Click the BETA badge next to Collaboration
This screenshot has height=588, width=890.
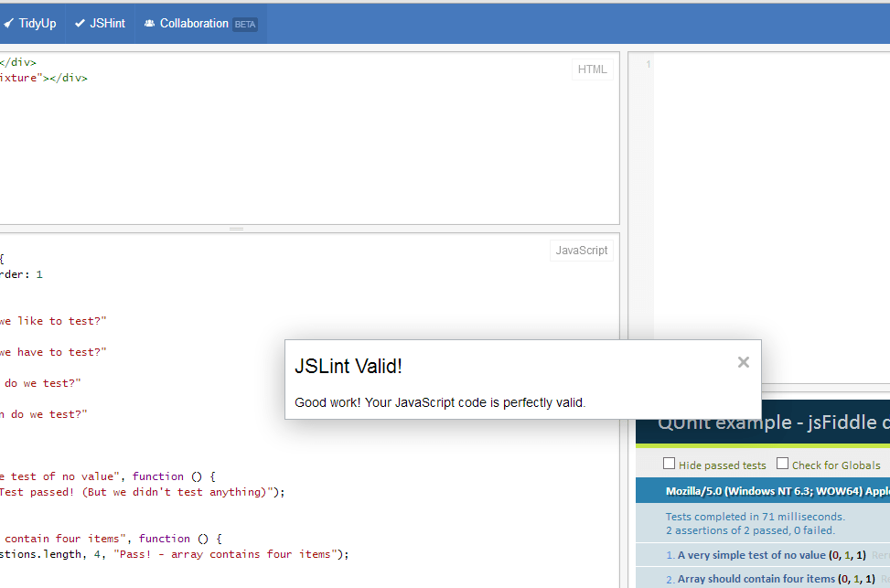tap(245, 25)
